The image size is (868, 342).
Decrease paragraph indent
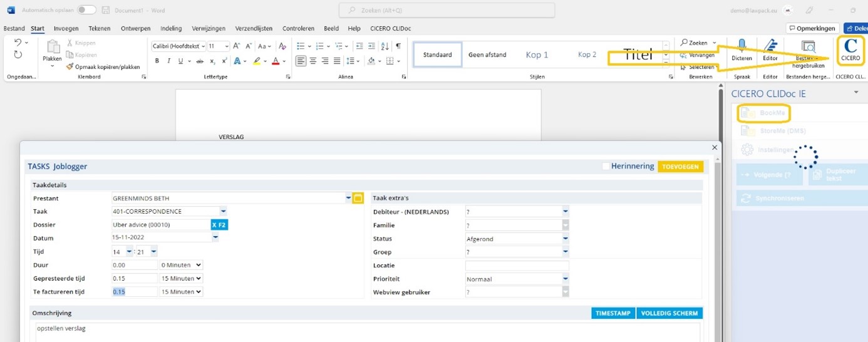pyautogui.click(x=359, y=46)
